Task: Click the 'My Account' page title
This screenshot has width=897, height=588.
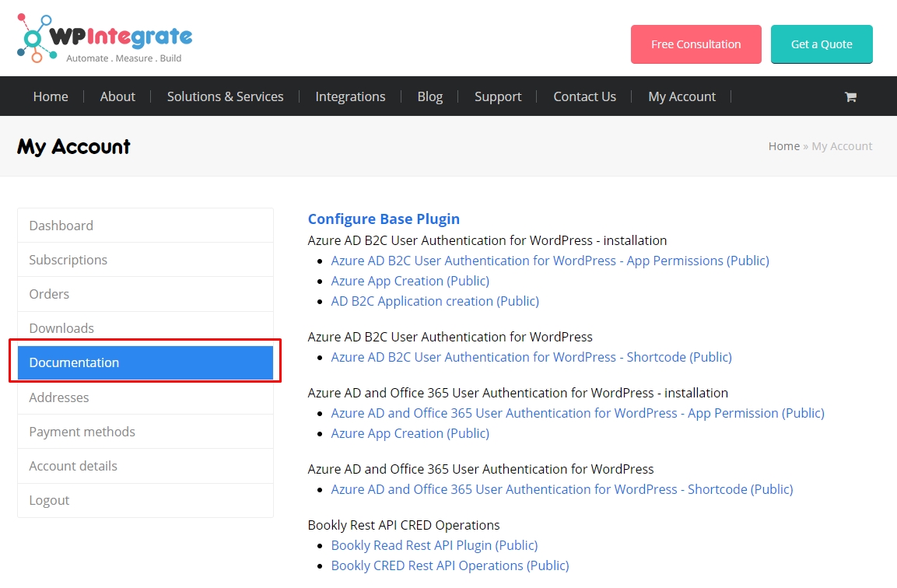Action: coord(74,147)
